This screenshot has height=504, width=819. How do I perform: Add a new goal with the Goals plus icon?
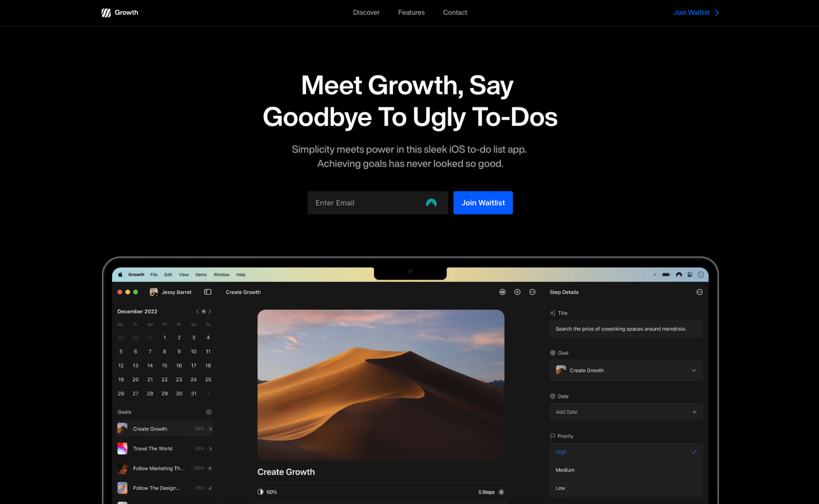(209, 412)
